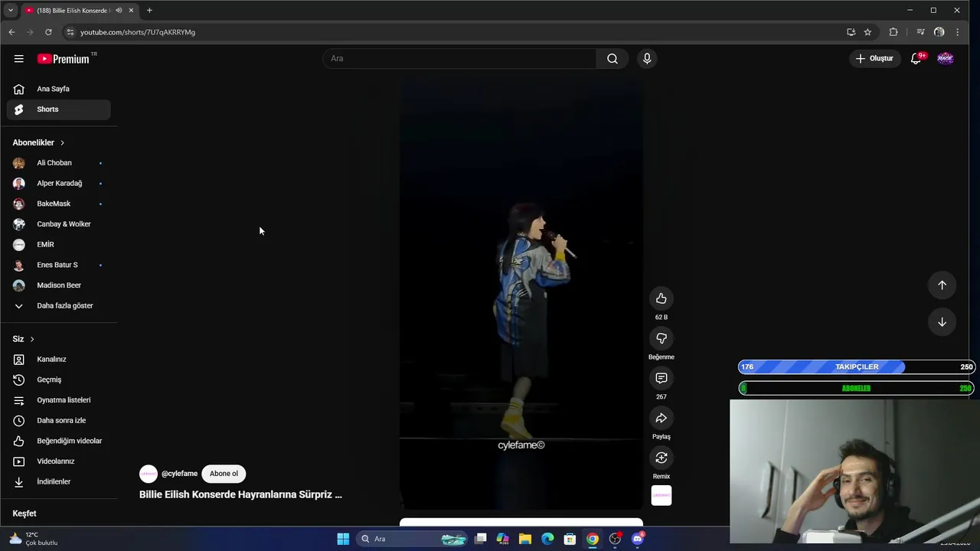Click the Abone ol subscribe button

[224, 474]
